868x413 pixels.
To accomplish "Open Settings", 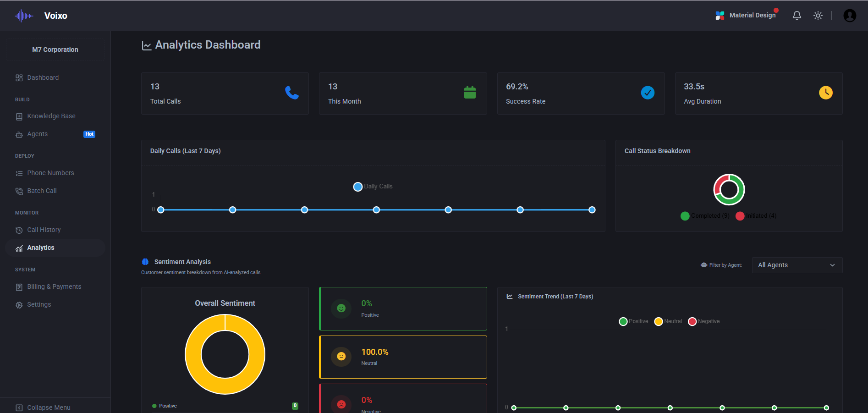I will click(x=39, y=304).
